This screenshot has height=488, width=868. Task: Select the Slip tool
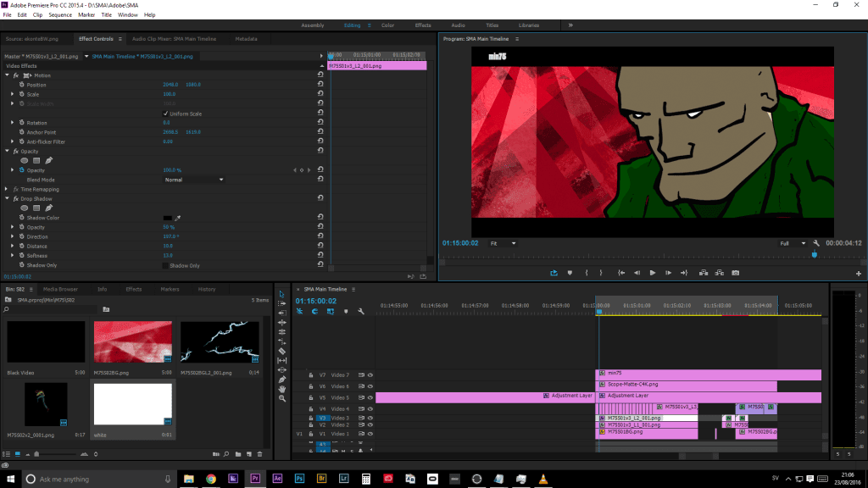pos(281,360)
